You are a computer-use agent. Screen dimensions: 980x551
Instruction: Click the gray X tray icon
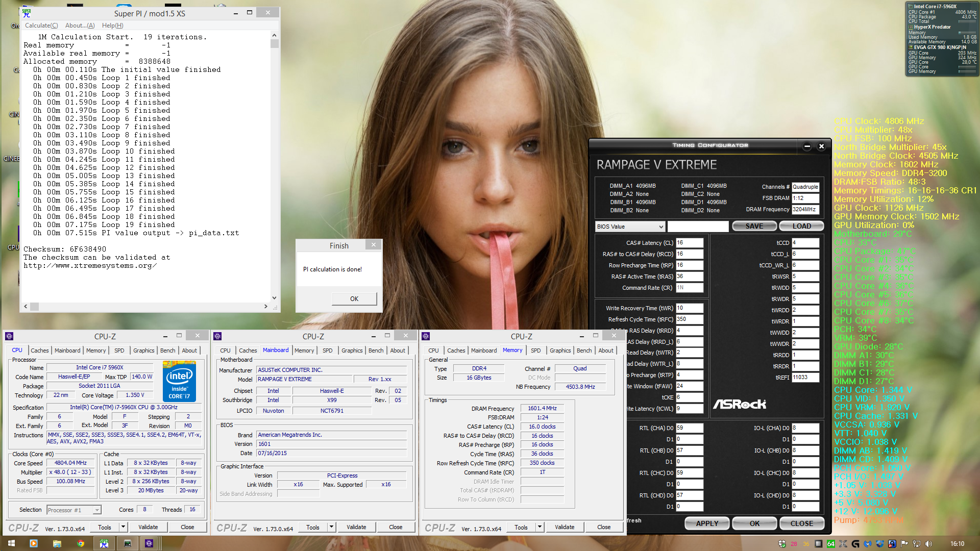[x=843, y=544]
